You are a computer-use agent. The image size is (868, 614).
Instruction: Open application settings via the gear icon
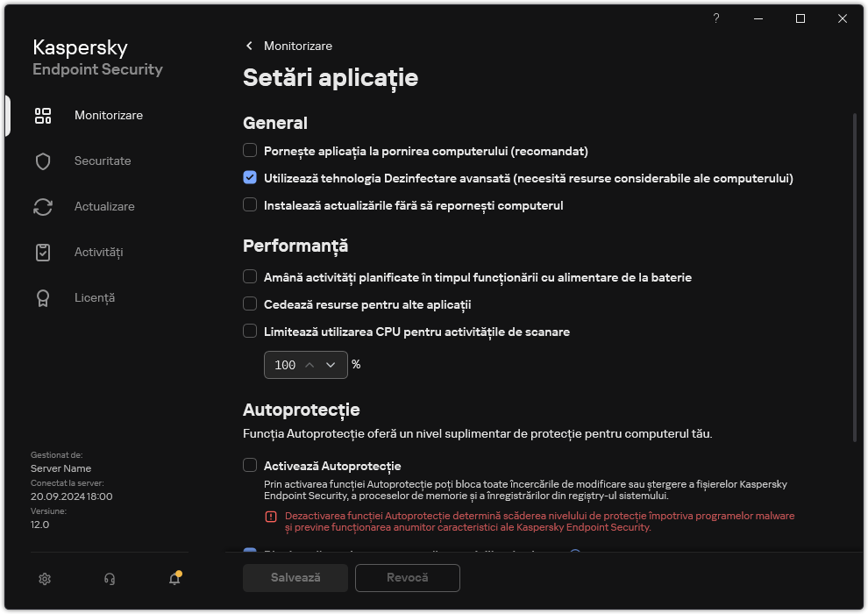(44, 579)
